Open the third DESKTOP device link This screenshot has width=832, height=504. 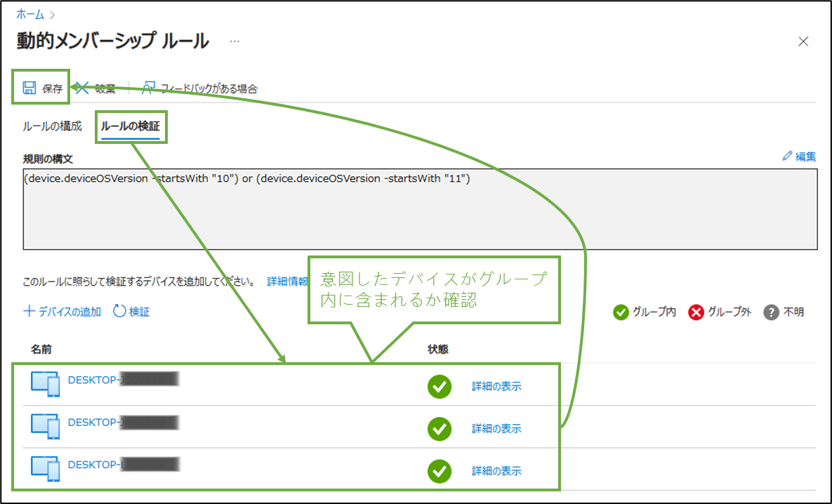pos(123,465)
